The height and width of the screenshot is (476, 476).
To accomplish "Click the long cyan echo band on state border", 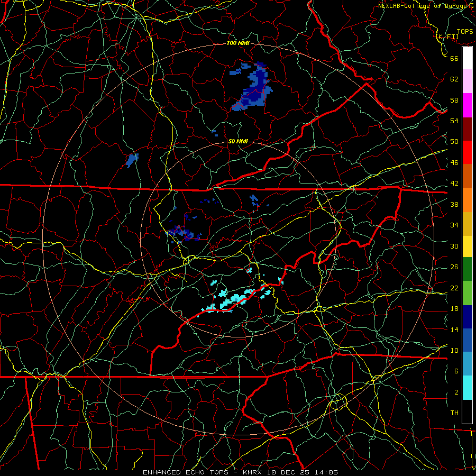I will coord(234,300).
